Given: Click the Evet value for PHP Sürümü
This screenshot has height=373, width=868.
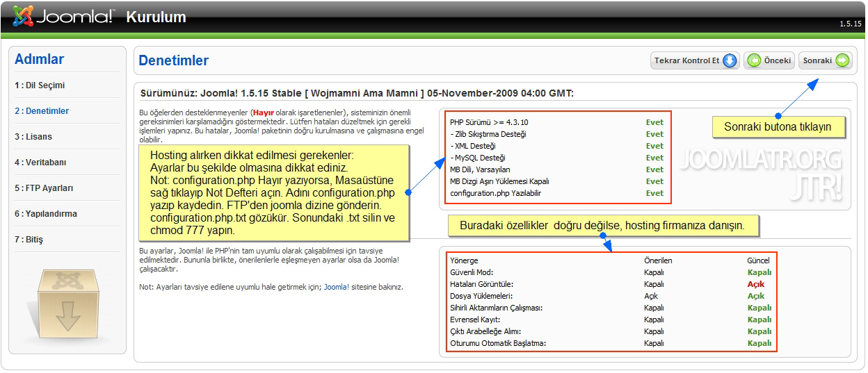Looking at the screenshot, I should click(x=654, y=122).
